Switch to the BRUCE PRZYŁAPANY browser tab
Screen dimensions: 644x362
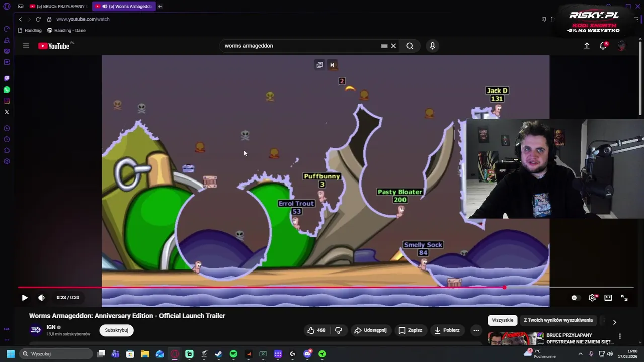tap(59, 6)
